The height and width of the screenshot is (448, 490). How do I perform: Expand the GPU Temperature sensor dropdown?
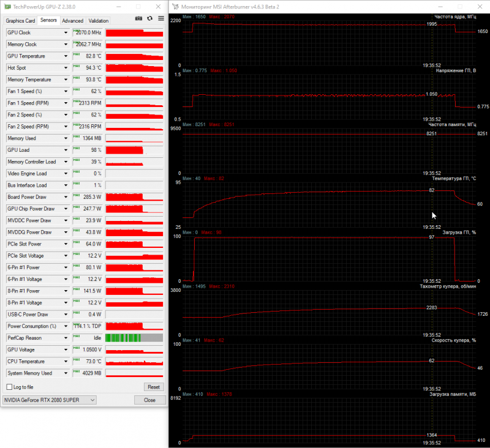[66, 56]
